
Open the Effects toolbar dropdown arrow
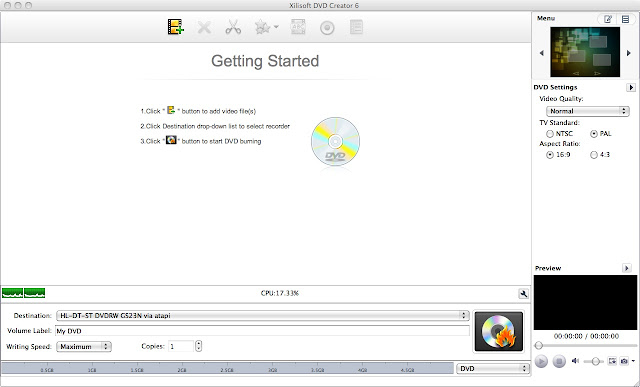tap(276, 27)
